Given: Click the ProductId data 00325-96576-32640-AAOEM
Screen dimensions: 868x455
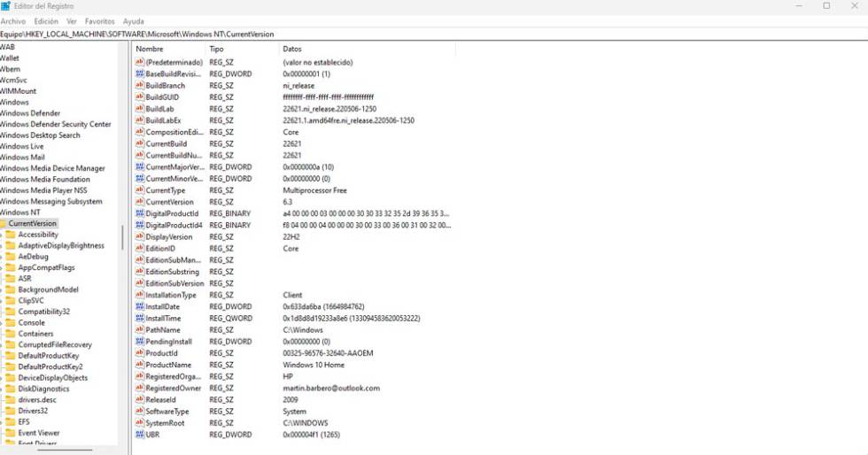Looking at the screenshot, I should click(328, 353).
